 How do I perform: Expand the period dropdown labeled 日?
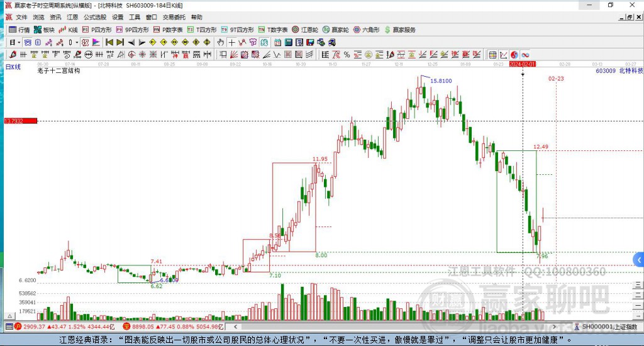tap(14, 42)
